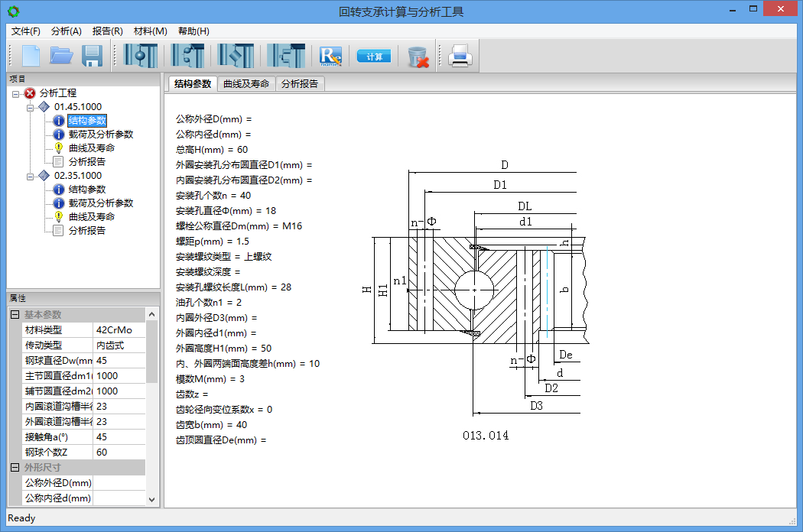Select 结构参数 under 01.45.1000
Screen dimensions: 803x532
point(87,121)
